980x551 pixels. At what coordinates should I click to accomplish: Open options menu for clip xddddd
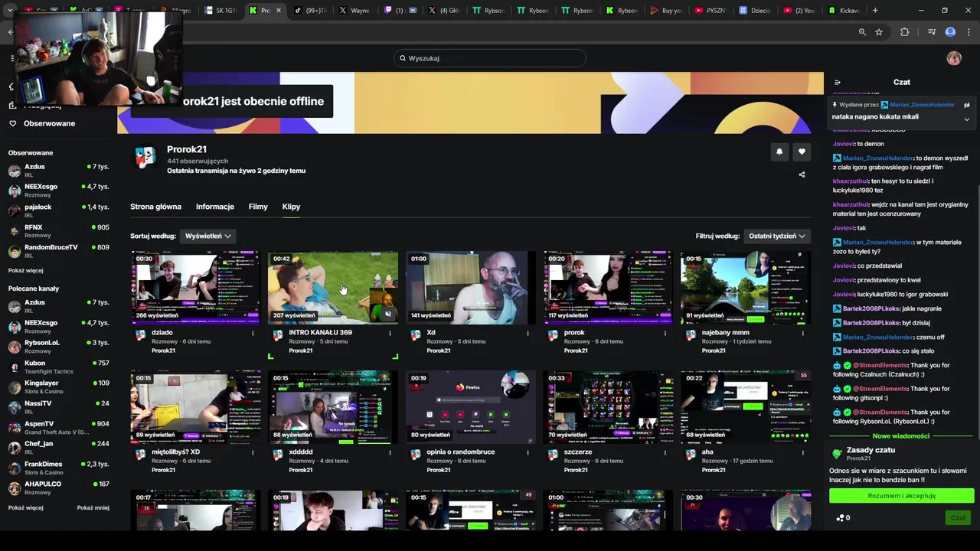[x=390, y=452]
